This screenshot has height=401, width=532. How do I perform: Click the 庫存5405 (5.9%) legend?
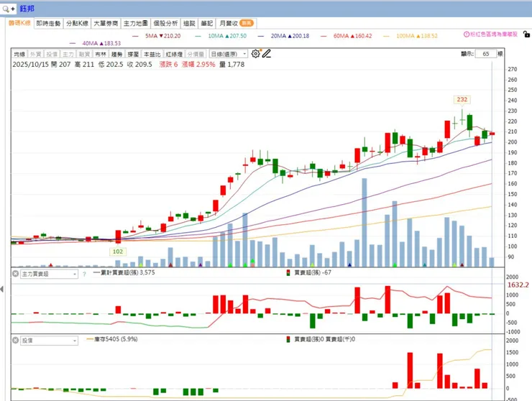[112, 339]
